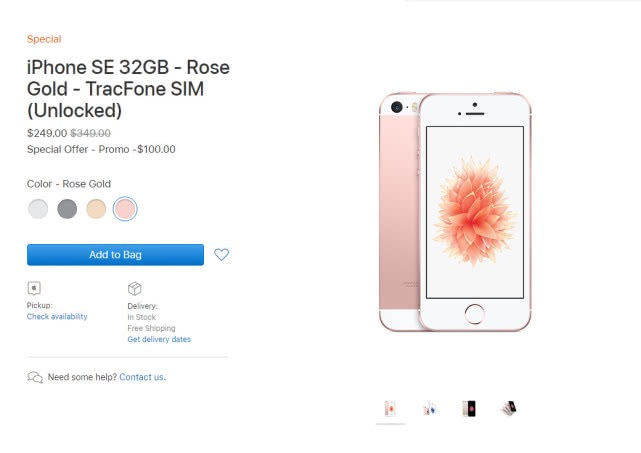Pick the Gold color swatch

[x=96, y=209]
